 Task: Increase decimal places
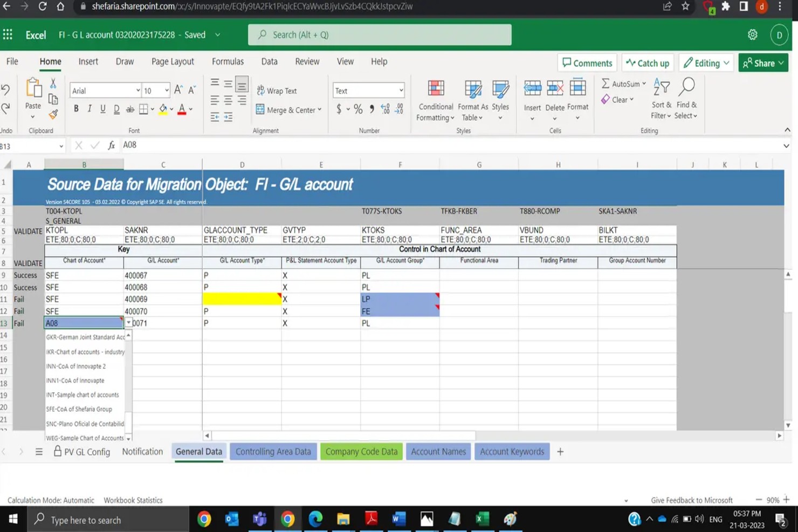coord(385,109)
